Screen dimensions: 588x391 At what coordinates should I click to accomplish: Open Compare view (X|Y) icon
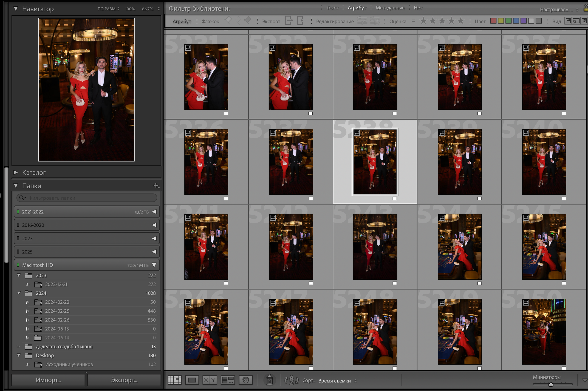(209, 380)
